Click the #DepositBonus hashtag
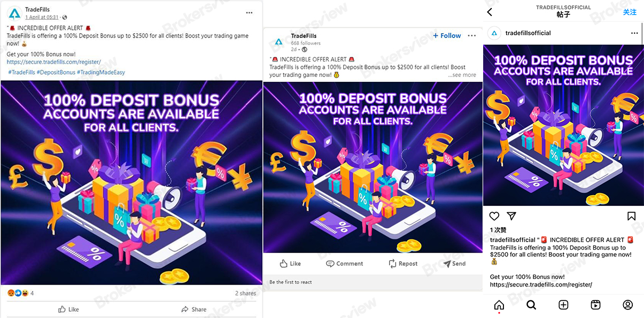 coord(56,72)
